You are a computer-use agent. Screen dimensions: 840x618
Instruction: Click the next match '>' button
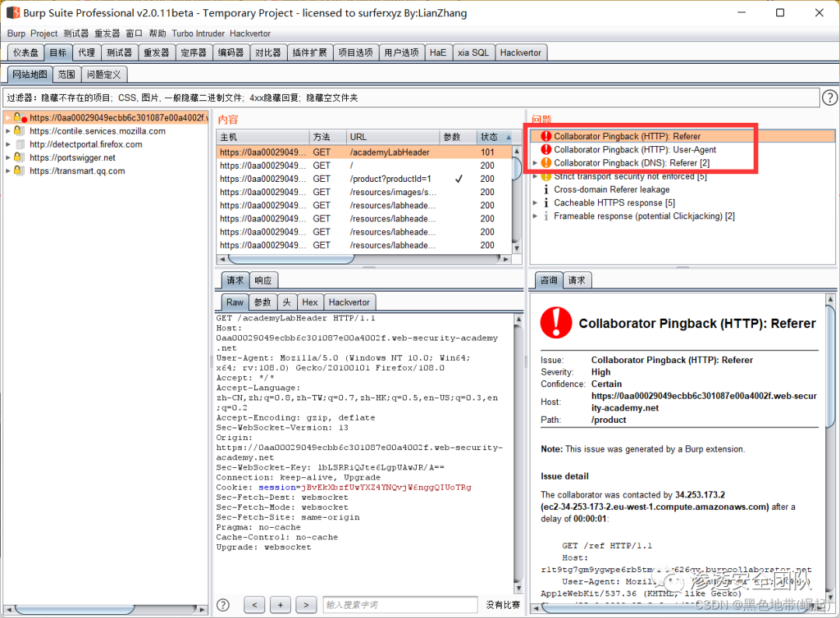coord(306,605)
